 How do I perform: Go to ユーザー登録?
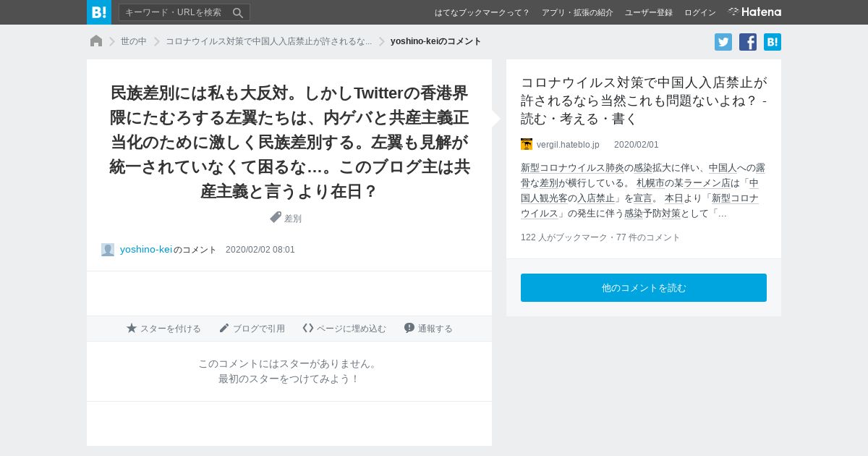click(x=649, y=12)
